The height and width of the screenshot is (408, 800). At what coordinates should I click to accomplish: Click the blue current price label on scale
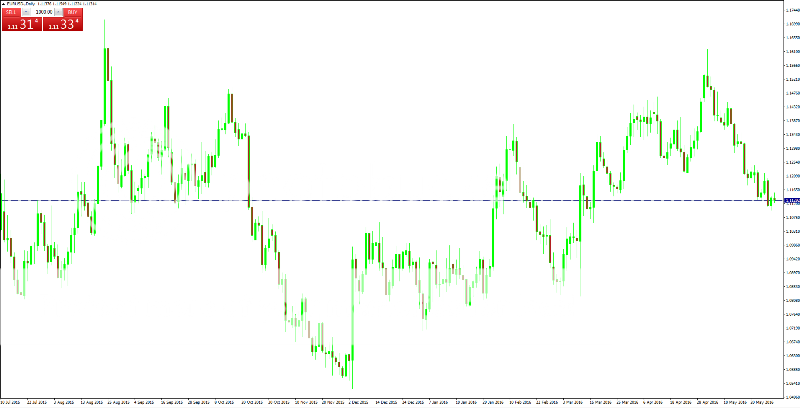point(792,200)
